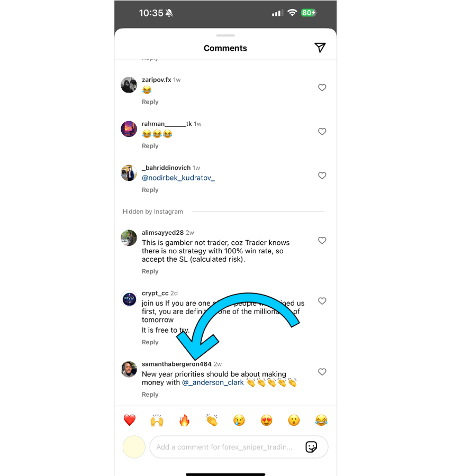Open the sticker/GIF picker icon
This screenshot has height=476, width=462.
pyautogui.click(x=311, y=447)
